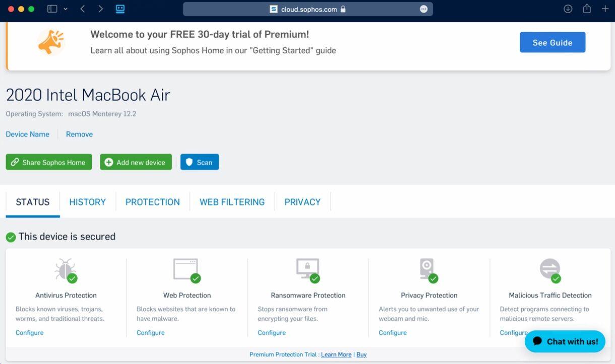
Task: Click the Ransomware Protection title text
Action: coord(308,296)
